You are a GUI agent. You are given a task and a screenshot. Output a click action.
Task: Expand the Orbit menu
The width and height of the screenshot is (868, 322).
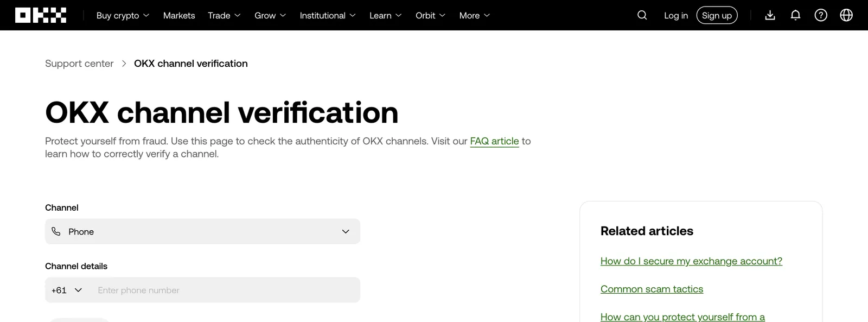coord(430,15)
